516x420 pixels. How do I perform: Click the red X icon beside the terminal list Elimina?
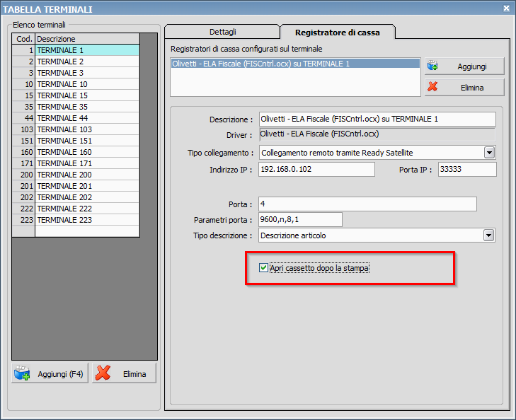[x=103, y=373]
